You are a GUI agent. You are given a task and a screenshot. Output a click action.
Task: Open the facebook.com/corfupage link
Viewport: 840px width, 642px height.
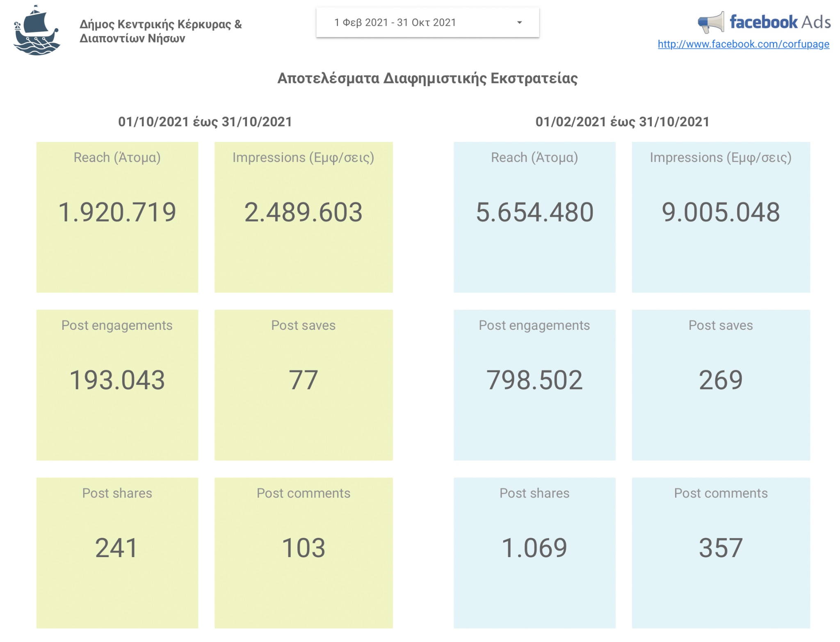tap(743, 44)
